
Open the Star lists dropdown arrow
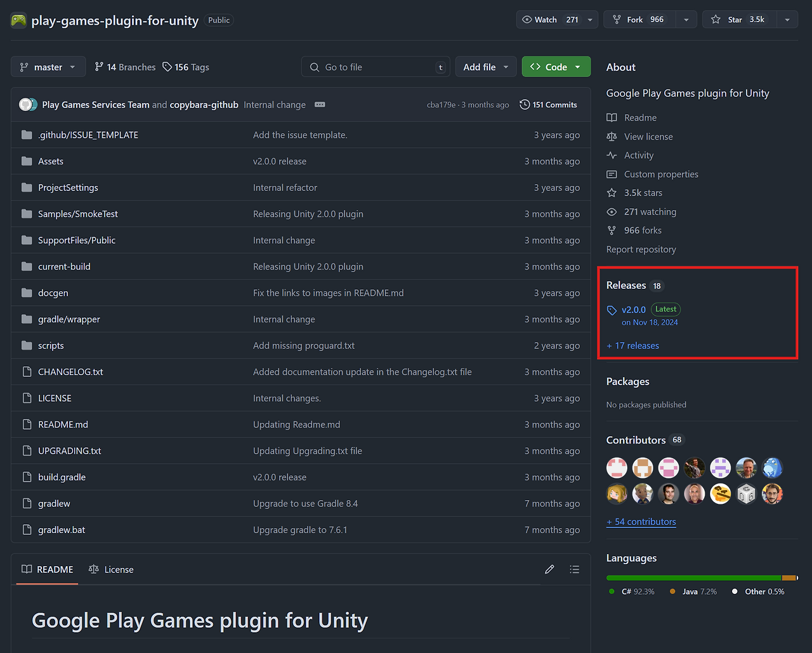(787, 20)
